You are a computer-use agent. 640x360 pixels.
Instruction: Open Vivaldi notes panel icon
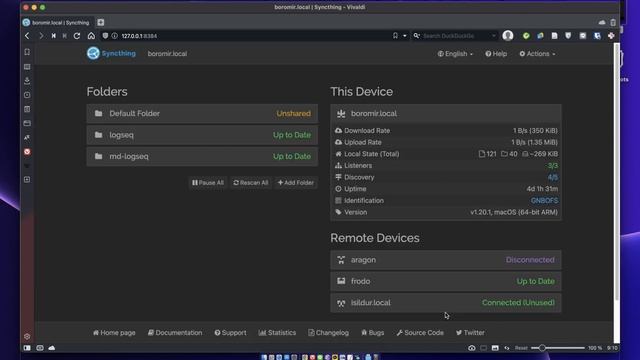pyautogui.click(x=27, y=109)
